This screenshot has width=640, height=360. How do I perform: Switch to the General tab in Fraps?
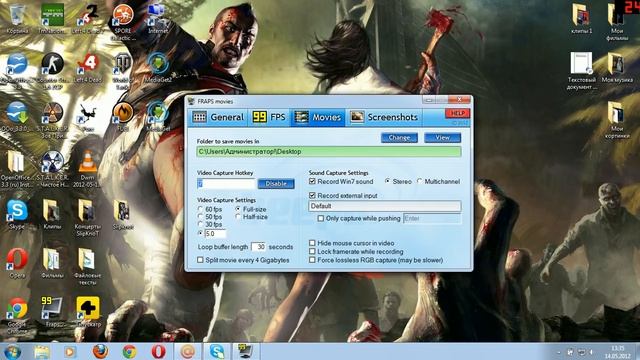click(x=218, y=118)
